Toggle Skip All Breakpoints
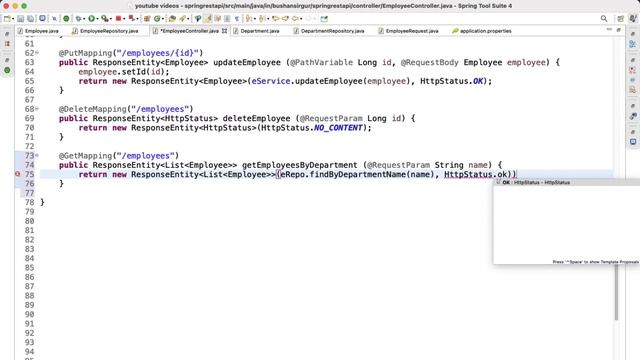 tap(54, 19)
